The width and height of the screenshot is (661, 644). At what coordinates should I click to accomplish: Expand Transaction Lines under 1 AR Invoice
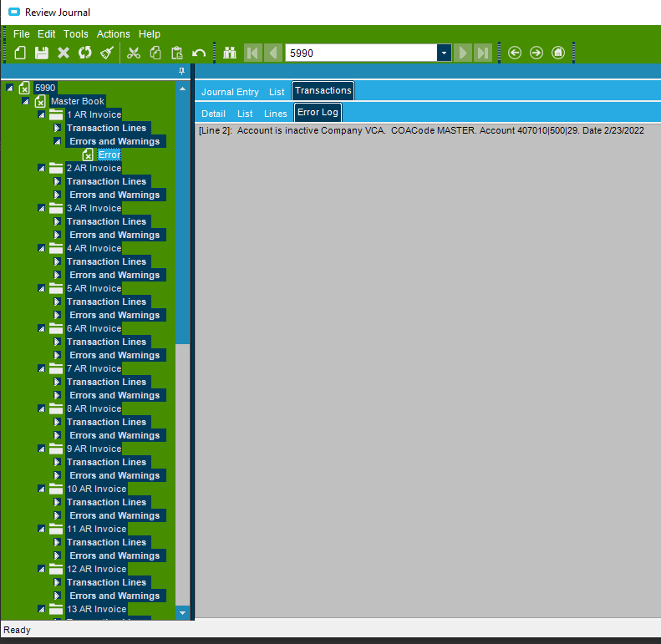[x=58, y=128]
